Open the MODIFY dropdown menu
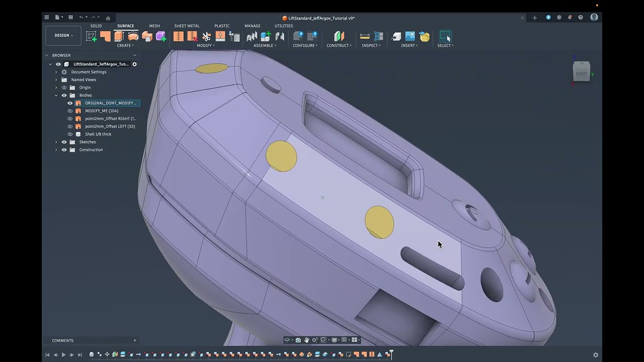The image size is (644, 362). (205, 45)
